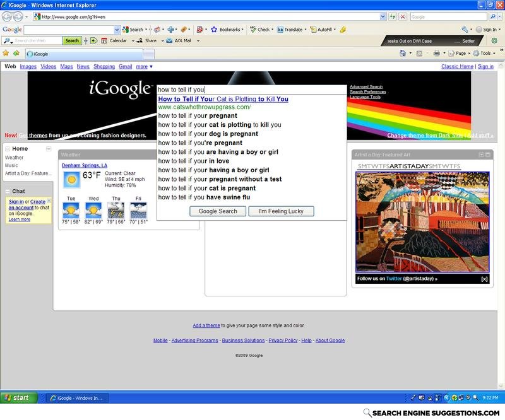The image size is (505, 420).
Task: Click the IE Back navigation arrow
Action: tap(7, 16)
